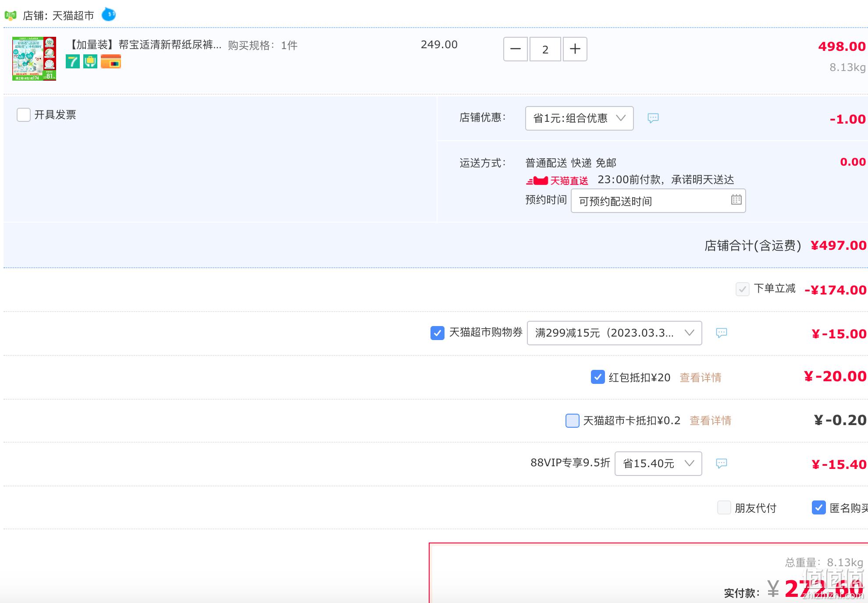Click the comment icon beside 88VIP discount
The image size is (868, 603).
coord(722,464)
